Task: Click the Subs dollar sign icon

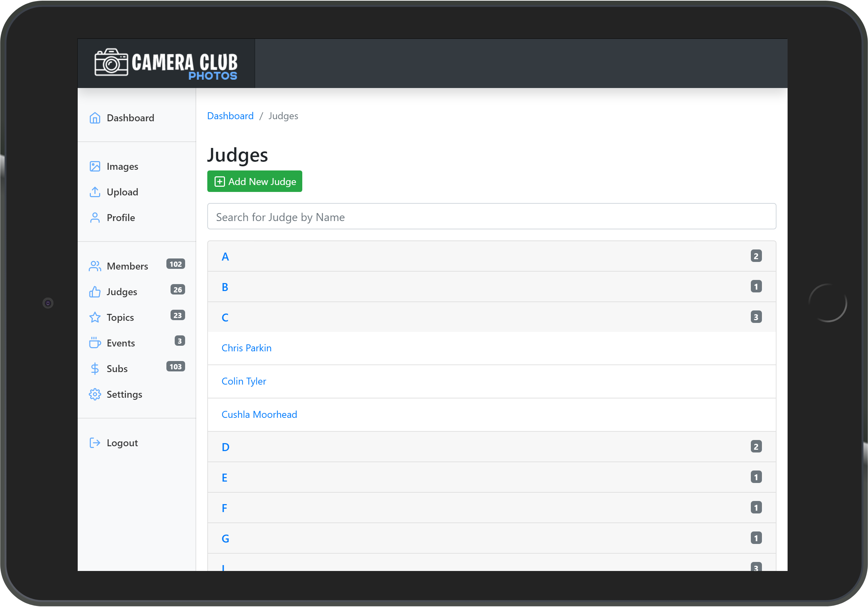Action: [x=95, y=369]
